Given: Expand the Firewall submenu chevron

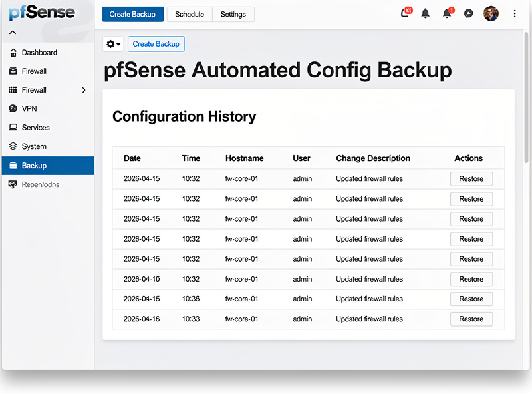Looking at the screenshot, I should click(84, 90).
